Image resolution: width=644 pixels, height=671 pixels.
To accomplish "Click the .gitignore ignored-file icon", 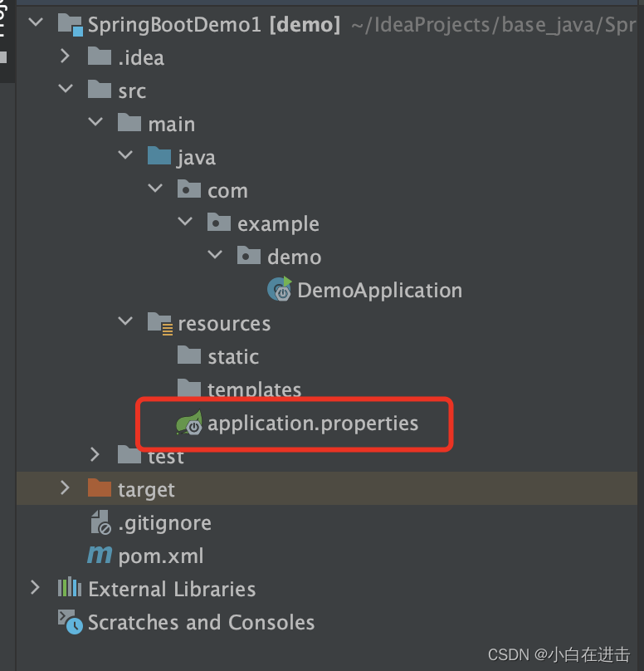I will coord(99,522).
